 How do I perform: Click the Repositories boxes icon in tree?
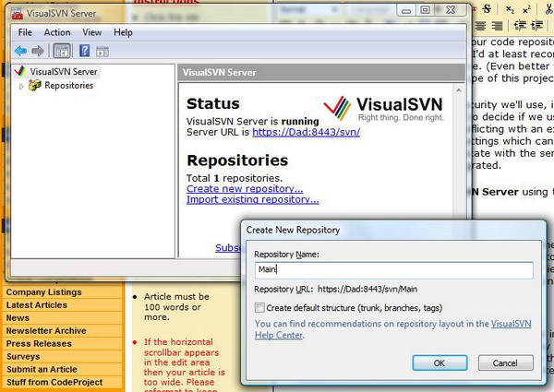(x=35, y=85)
